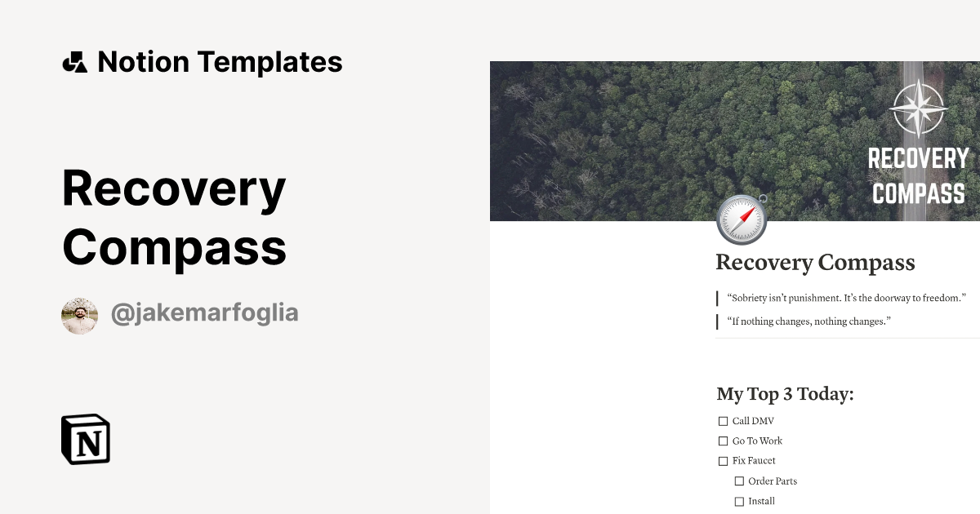Click the "Notion Templates" header text
Screen dimensions: 980x514
point(220,61)
